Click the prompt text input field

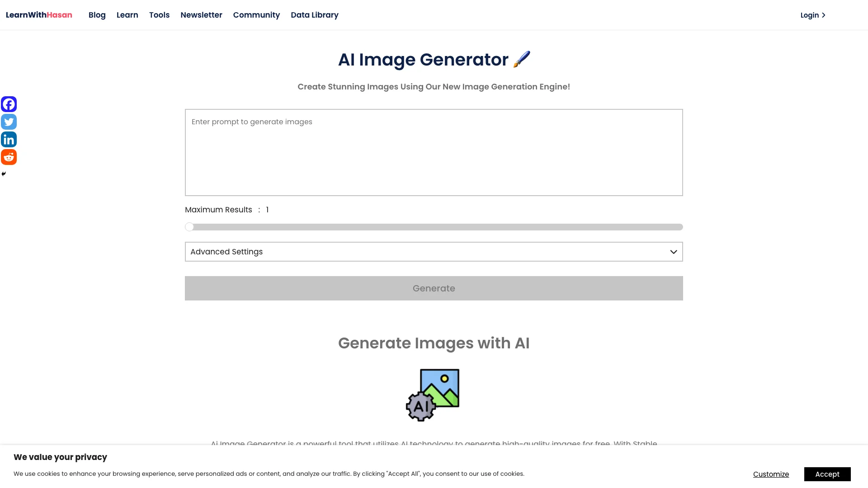434,152
